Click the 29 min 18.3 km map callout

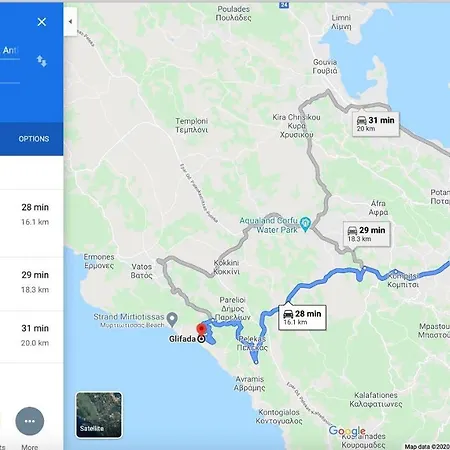coord(367,234)
